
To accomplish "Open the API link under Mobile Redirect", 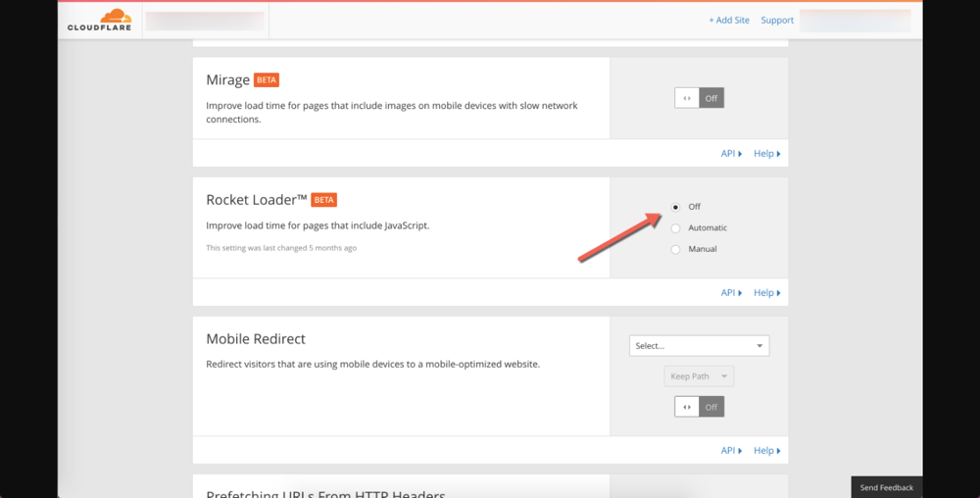I will click(731, 451).
